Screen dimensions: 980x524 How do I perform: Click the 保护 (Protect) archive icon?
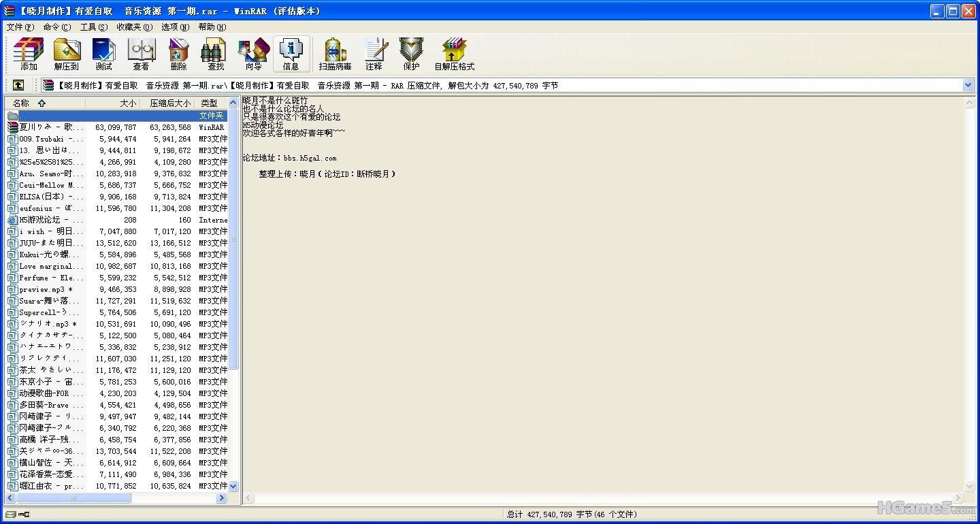[x=411, y=54]
